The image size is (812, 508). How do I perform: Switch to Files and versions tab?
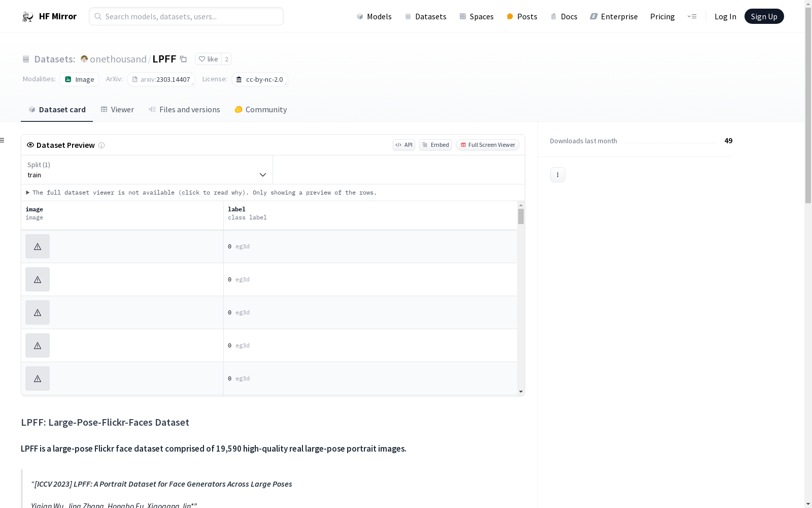pos(184,110)
